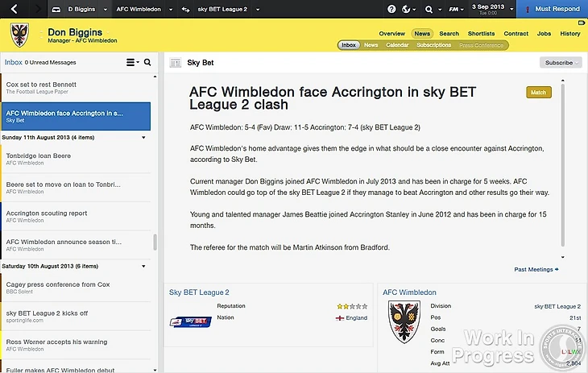Viewport: 588px width, 373px height.
Task: Open the Subscribe dropdown
Action: 560,62
